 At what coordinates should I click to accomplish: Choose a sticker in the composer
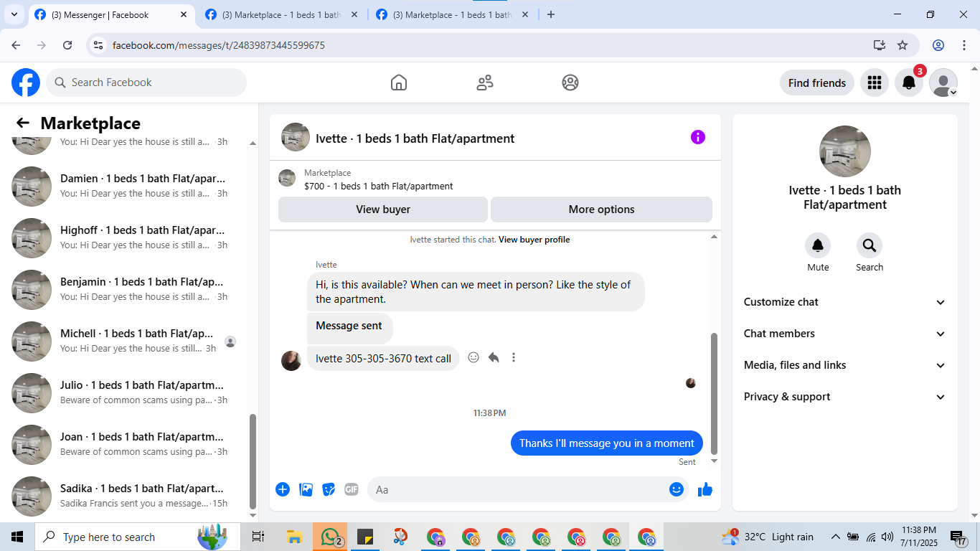(329, 489)
